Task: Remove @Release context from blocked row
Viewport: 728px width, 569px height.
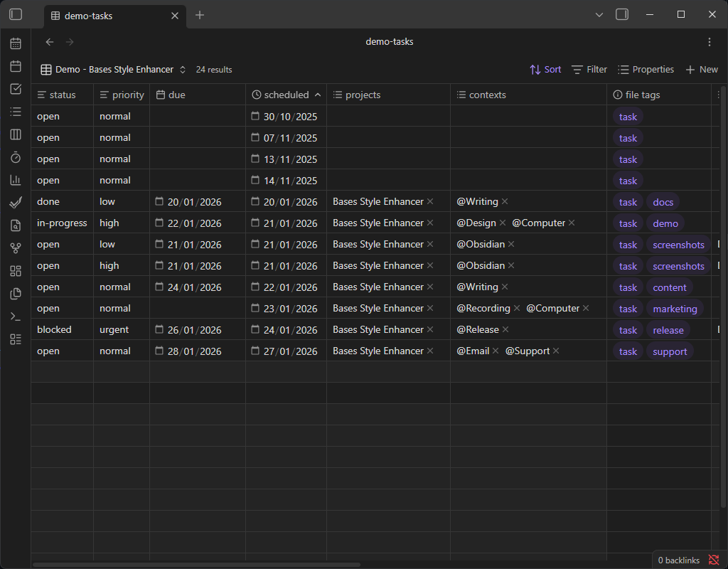Action: 505,330
